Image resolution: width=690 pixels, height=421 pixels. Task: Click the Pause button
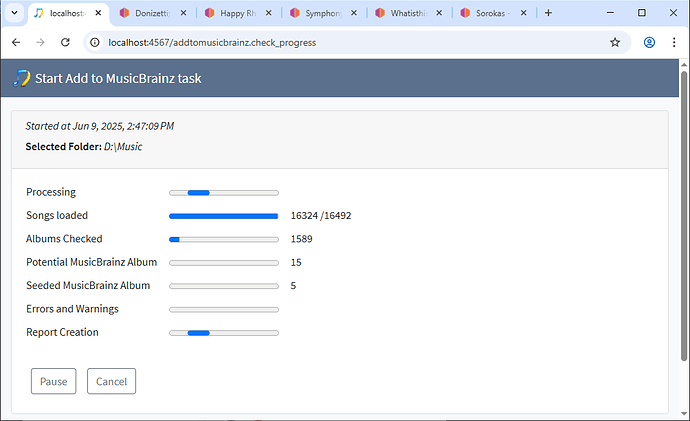tap(53, 381)
